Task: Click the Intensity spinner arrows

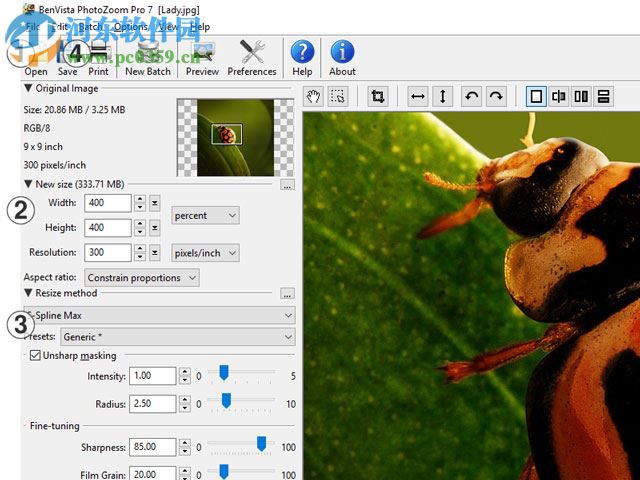Action: [x=184, y=376]
